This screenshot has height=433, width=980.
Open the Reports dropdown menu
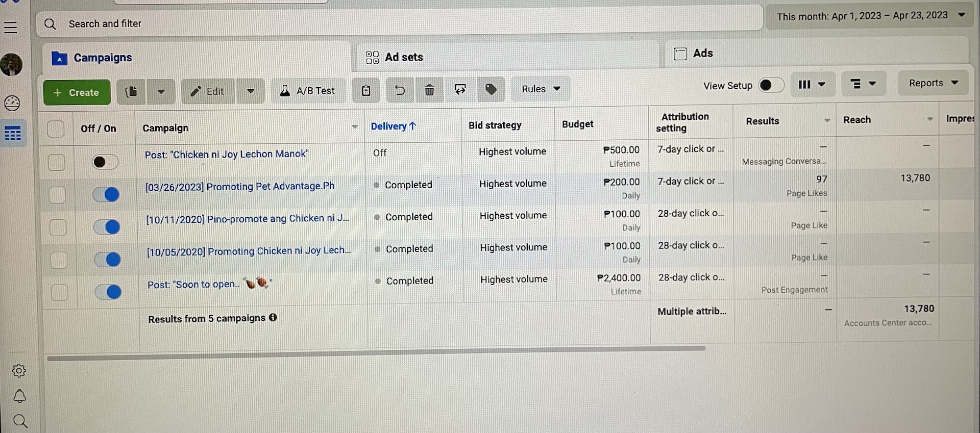pos(933,83)
